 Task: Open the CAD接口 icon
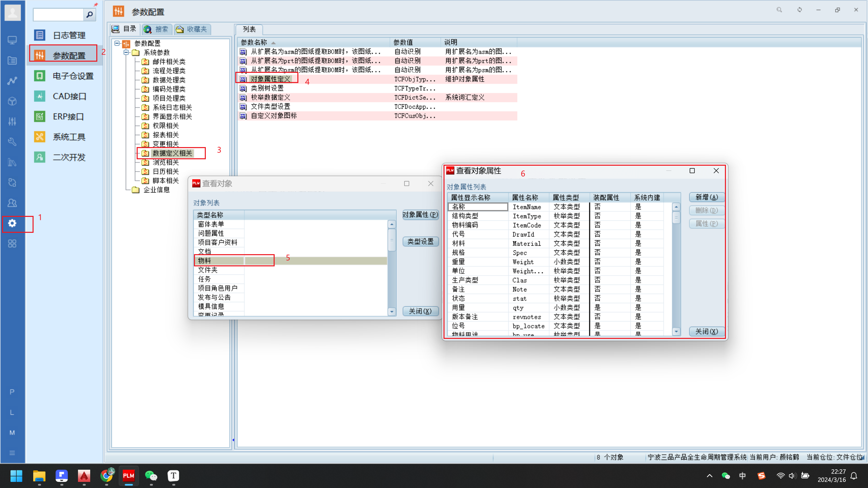(40, 96)
